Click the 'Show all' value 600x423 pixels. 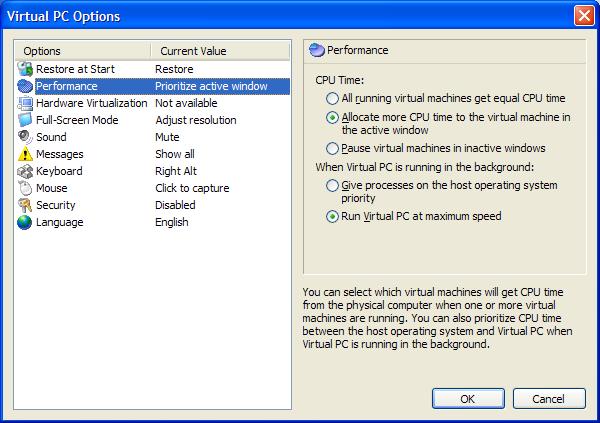[x=175, y=154]
